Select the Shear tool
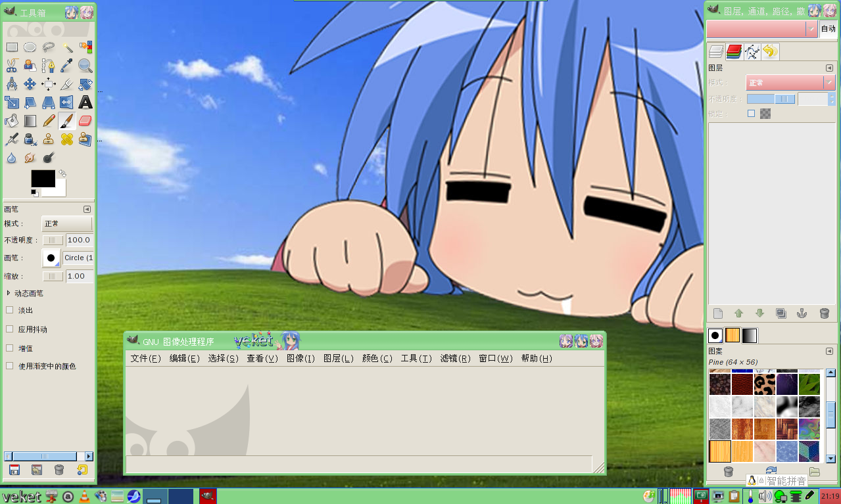This screenshot has height=504, width=841. (x=30, y=102)
